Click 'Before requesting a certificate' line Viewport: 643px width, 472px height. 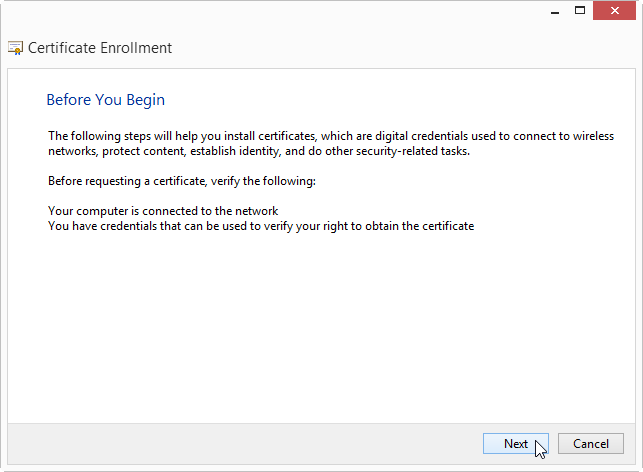(x=182, y=181)
